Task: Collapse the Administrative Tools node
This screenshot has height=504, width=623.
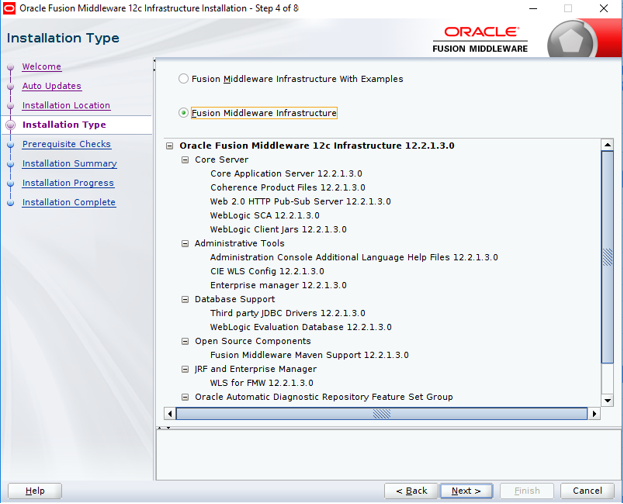Action: coord(185,244)
